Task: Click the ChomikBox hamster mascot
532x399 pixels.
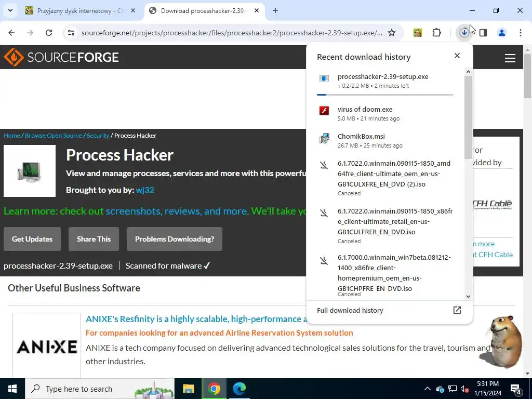Action: point(501,341)
